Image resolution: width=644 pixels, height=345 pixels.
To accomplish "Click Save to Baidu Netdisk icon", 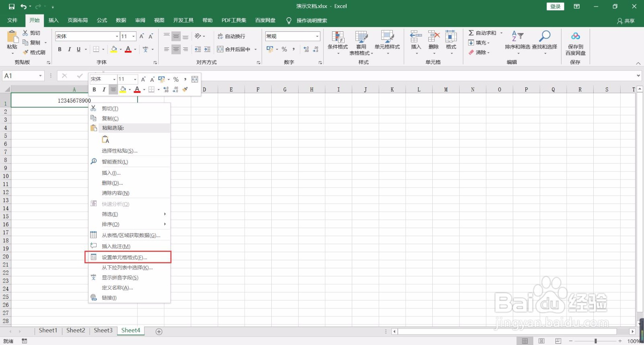I will (576, 36).
